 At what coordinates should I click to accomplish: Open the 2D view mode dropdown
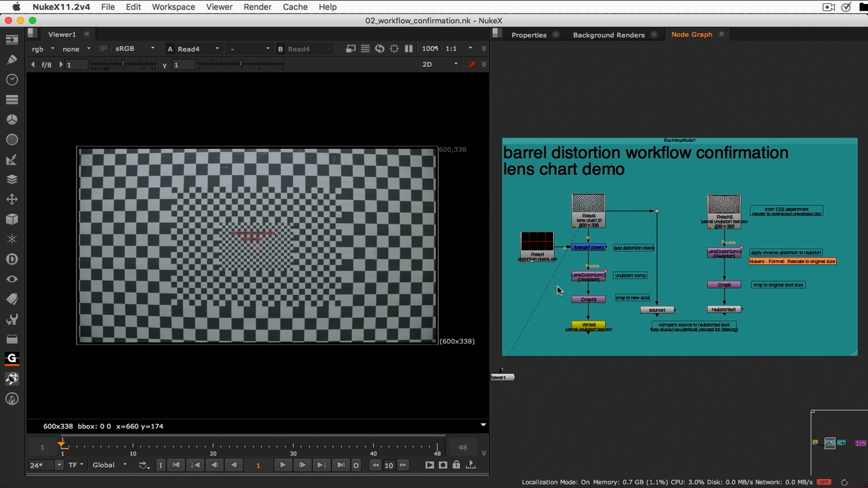[440, 64]
